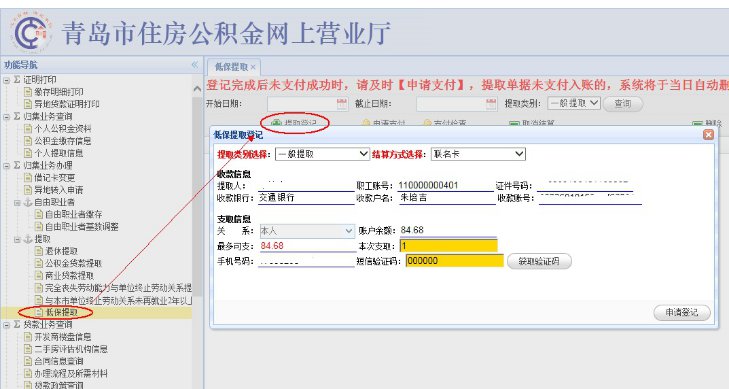This screenshot has width=729, height=389.
Task: Click the page icon beside 缴存明细打印
Action: click(x=28, y=92)
